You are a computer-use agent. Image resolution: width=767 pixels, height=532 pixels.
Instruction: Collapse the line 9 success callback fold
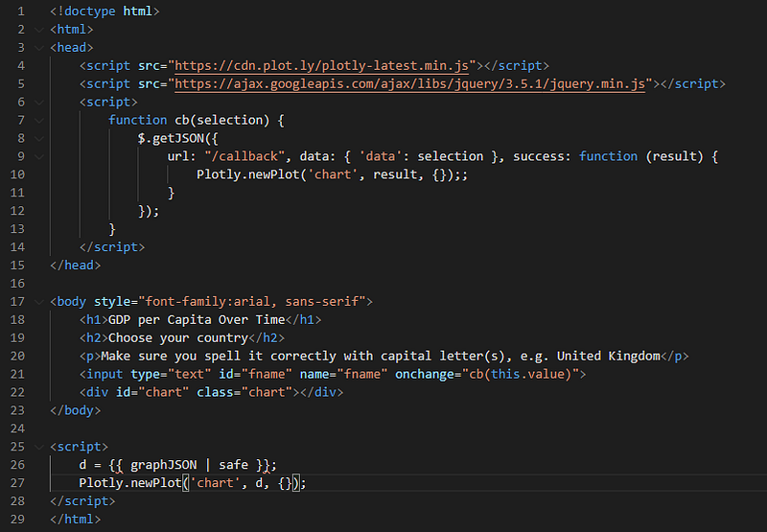39,157
